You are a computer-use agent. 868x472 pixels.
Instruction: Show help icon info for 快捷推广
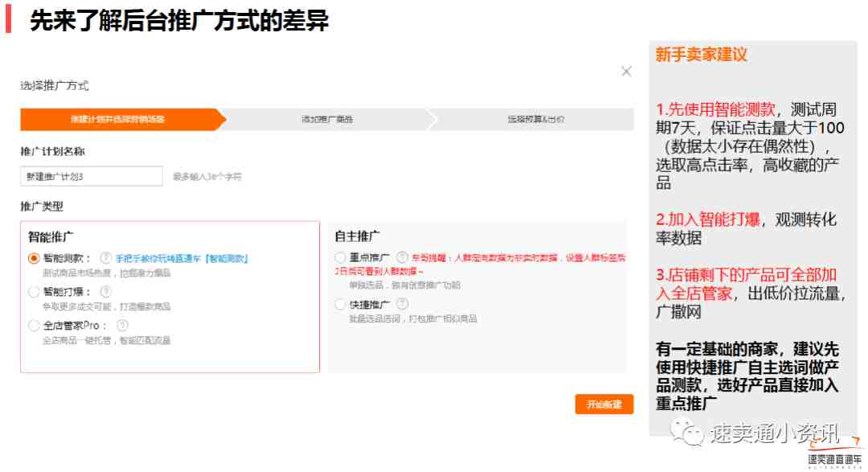[x=402, y=304]
